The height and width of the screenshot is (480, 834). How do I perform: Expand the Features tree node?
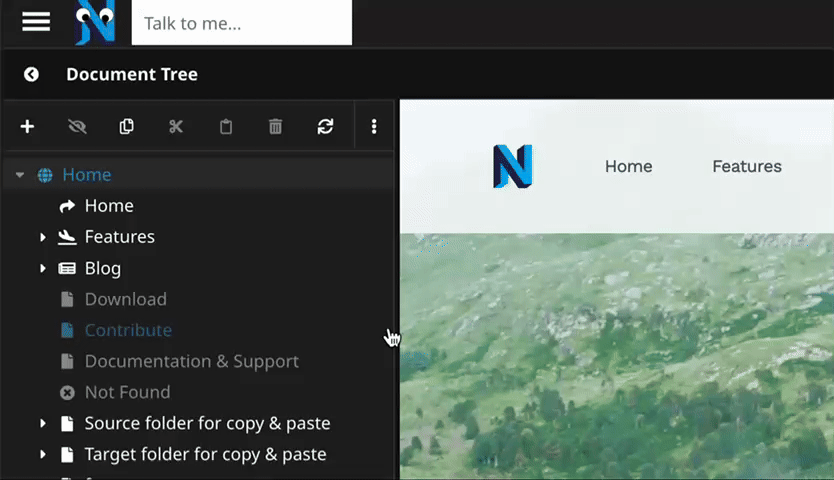(x=43, y=237)
